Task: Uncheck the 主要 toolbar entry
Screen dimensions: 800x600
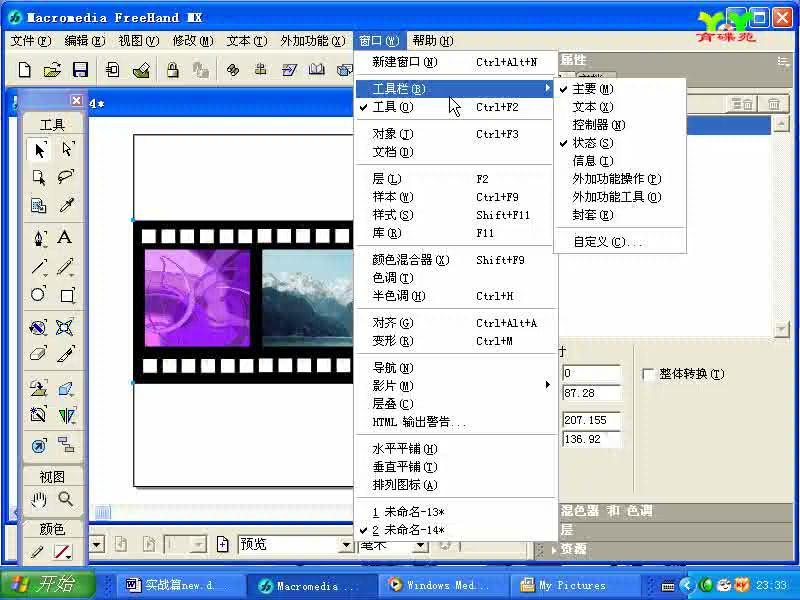Action: click(x=620, y=89)
